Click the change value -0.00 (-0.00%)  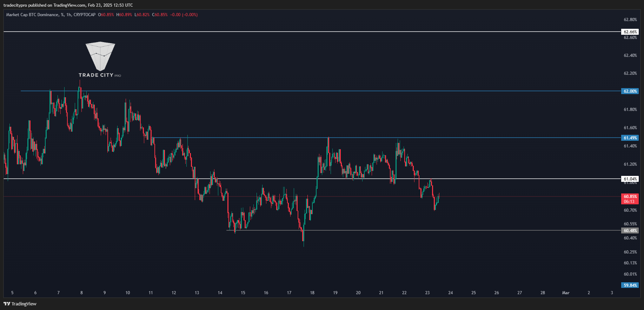184,15
